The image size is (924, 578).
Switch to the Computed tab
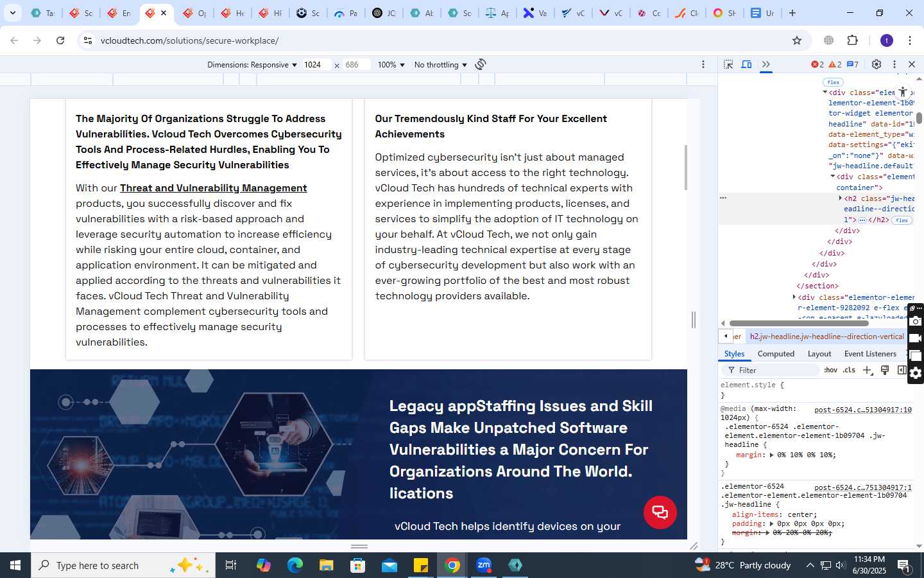click(776, 354)
